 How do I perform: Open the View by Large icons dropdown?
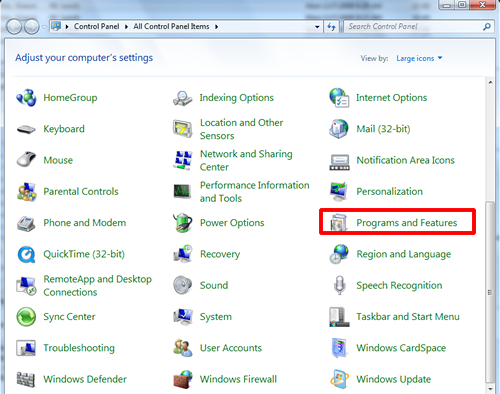point(419,58)
